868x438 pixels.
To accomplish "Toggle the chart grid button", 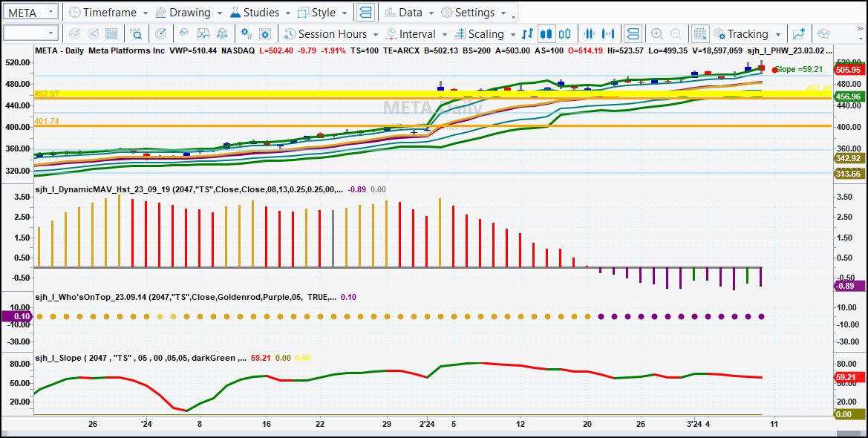I will [700, 33].
